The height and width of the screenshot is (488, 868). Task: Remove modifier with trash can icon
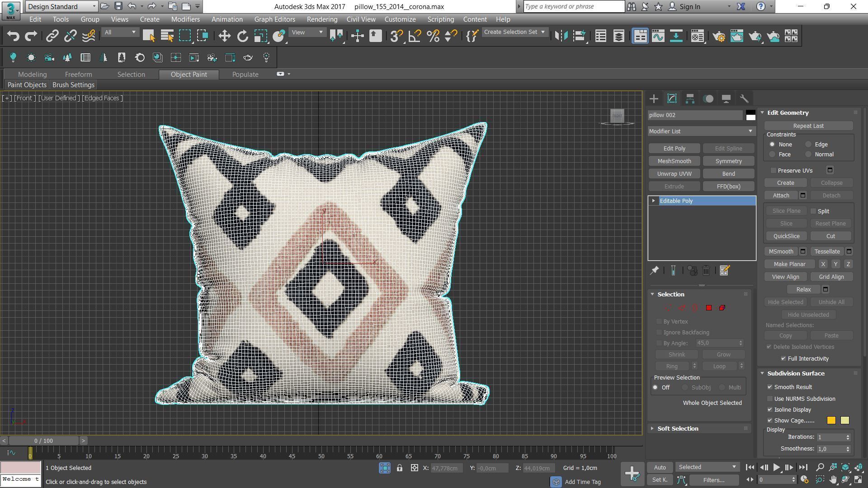706,271
